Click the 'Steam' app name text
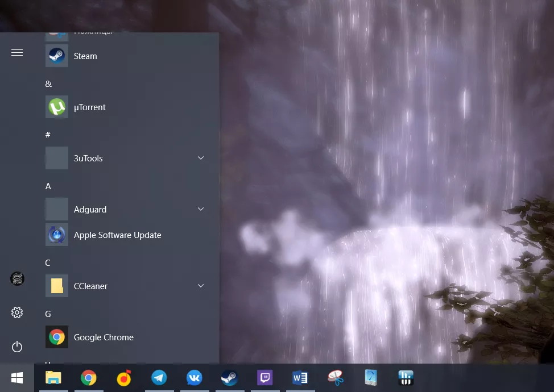The width and height of the screenshot is (554, 392). tap(85, 56)
